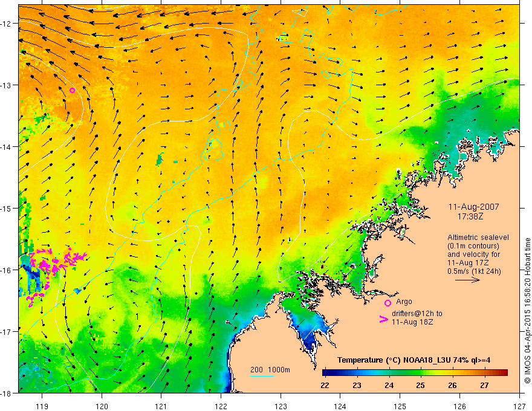
Task: Click longitude label 124
Action: [340, 406]
